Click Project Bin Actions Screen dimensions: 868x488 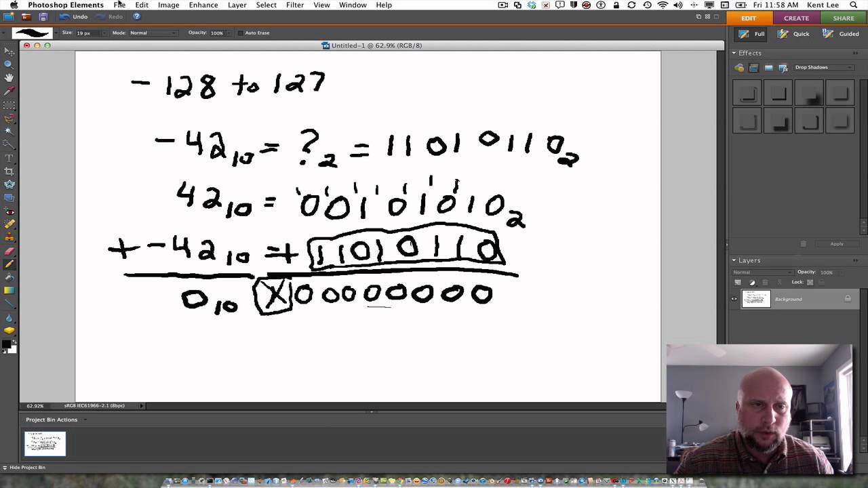[52, 420]
